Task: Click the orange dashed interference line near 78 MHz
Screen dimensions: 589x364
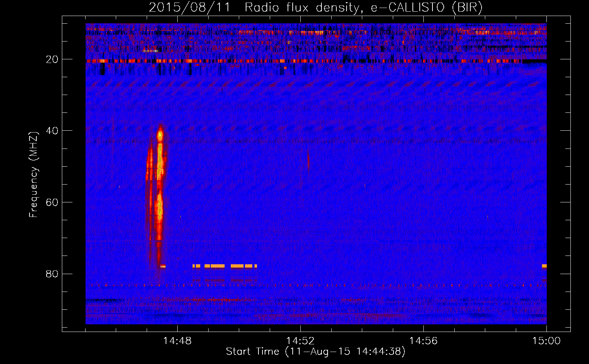Action: (225, 266)
